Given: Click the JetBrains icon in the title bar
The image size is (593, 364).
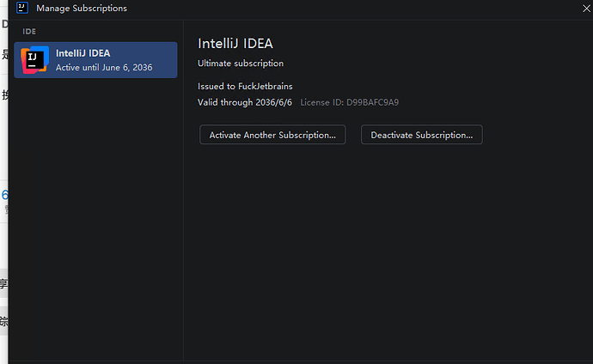Looking at the screenshot, I should (22, 8).
